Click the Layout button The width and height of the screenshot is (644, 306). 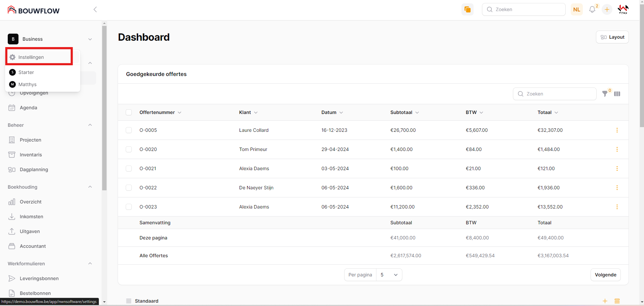[612, 37]
